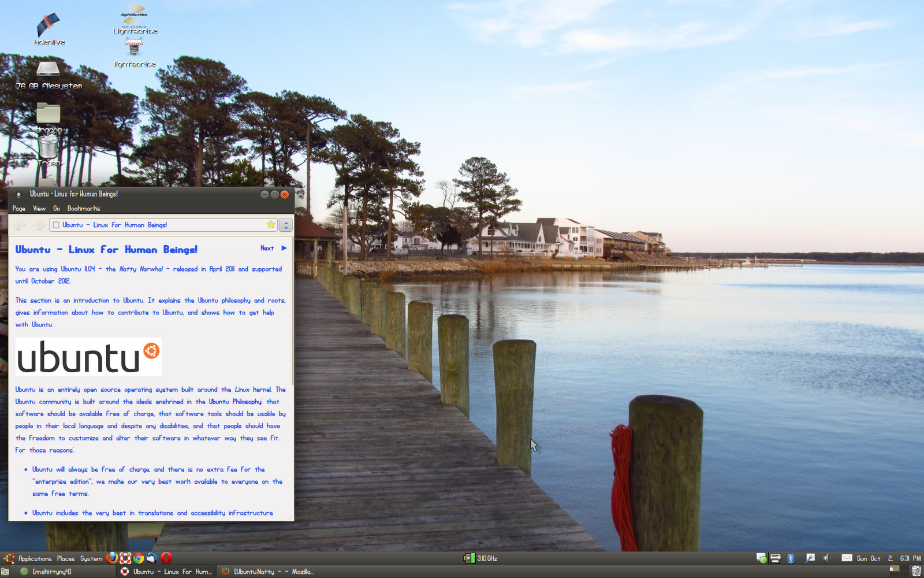Image resolution: width=924 pixels, height=578 pixels.
Task: Click the '3.10 GHz' CPU frequency text
Action: (x=487, y=558)
